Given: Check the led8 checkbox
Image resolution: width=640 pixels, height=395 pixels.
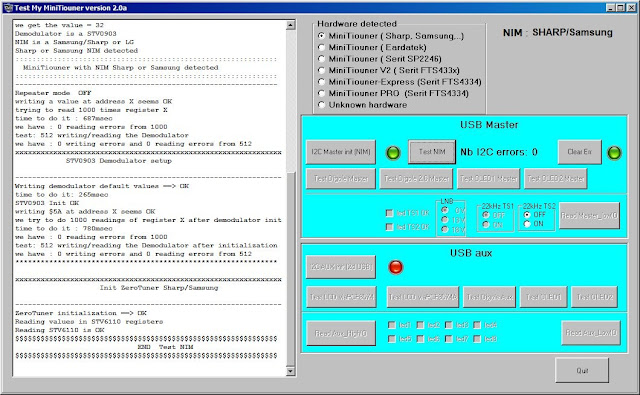Looking at the screenshot, I should pyautogui.click(x=485, y=339).
